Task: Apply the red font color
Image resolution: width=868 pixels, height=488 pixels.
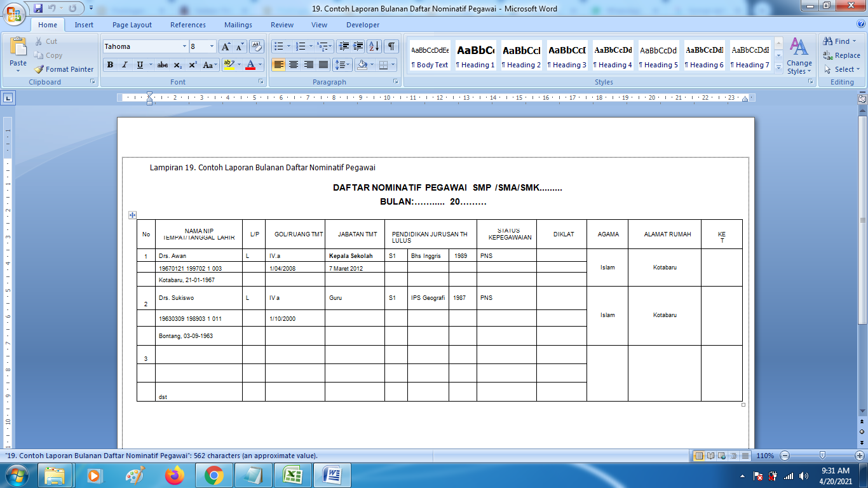Action: click(x=250, y=65)
